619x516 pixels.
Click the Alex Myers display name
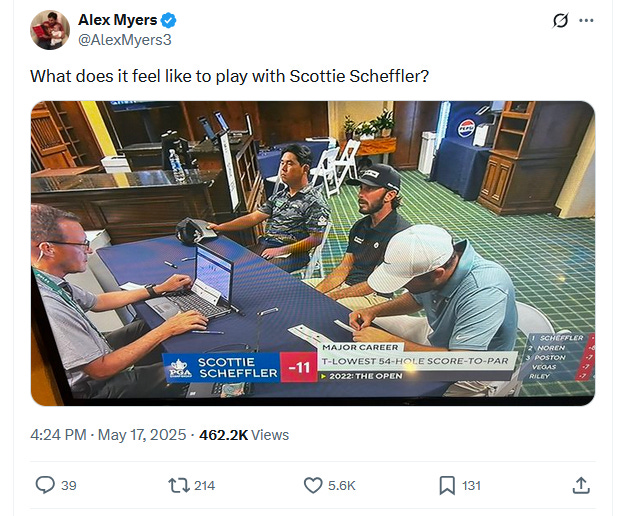(x=118, y=20)
